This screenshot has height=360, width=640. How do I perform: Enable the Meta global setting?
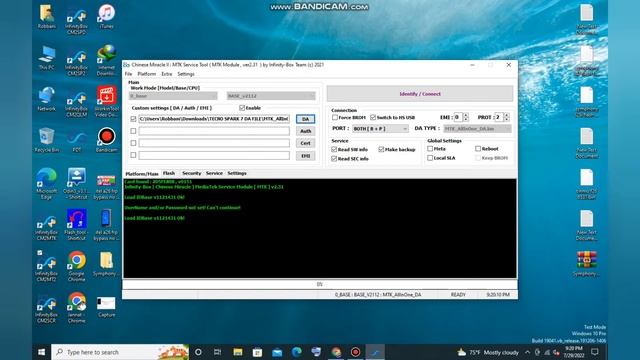(430, 149)
